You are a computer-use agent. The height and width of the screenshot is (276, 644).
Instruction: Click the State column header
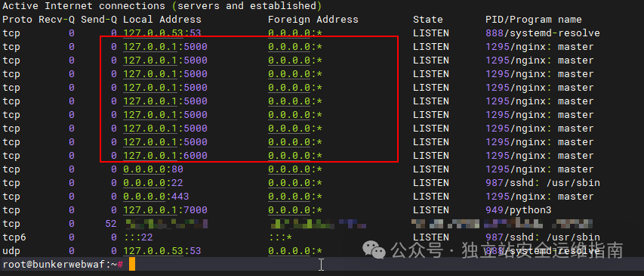click(x=428, y=20)
